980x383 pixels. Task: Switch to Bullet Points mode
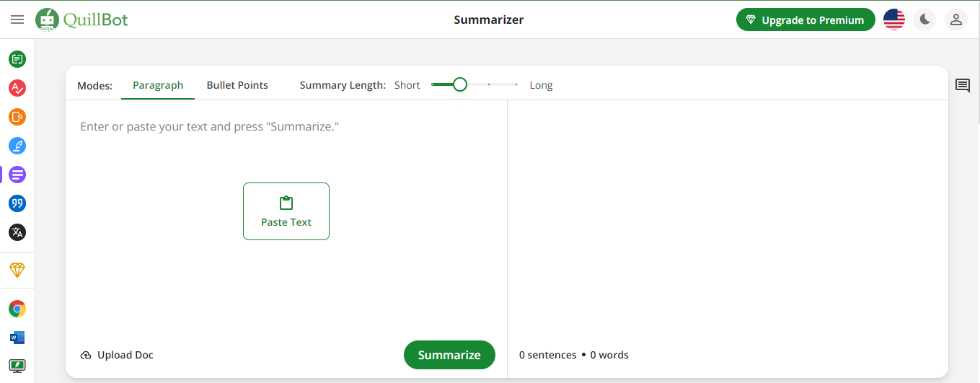(x=237, y=85)
